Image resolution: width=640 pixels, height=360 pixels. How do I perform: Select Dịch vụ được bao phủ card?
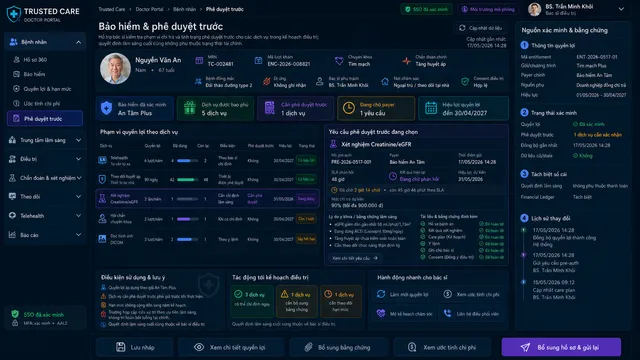click(x=215, y=109)
